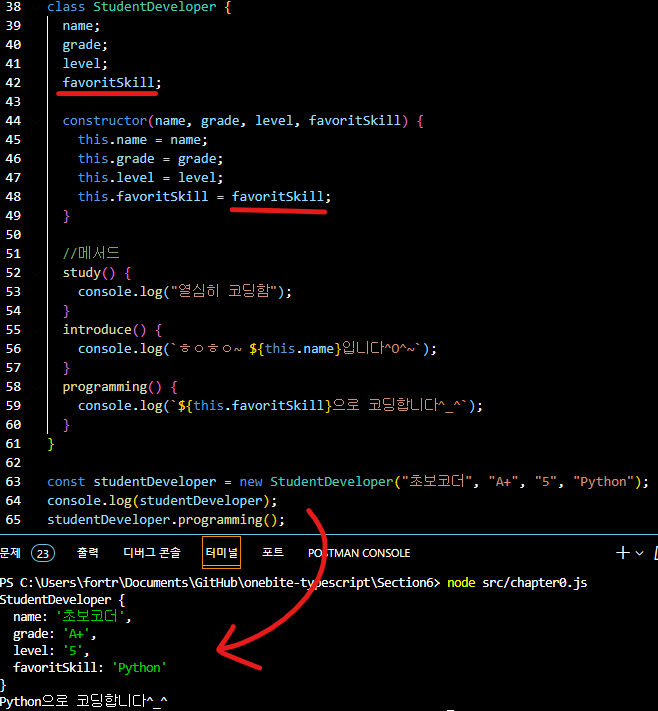Switch to the 문제 problems tab

click(x=10, y=553)
